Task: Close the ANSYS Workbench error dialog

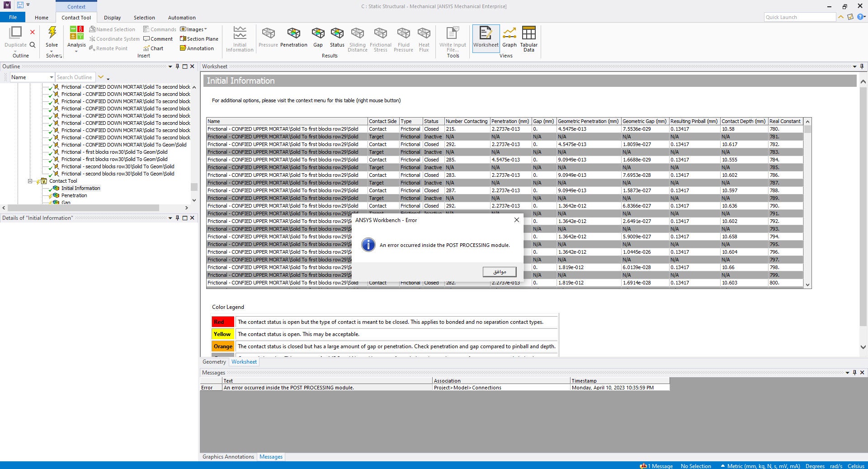Action: click(x=516, y=220)
